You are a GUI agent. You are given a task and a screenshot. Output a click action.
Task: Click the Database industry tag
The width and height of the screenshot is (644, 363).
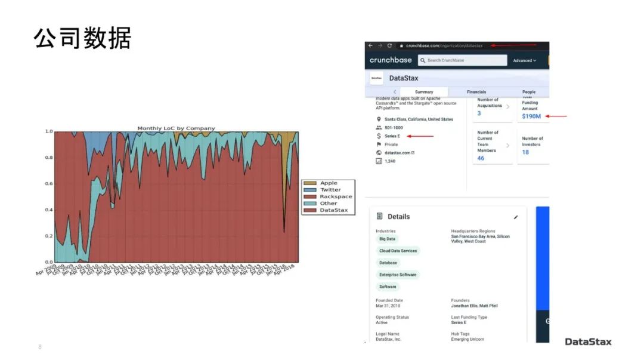click(x=388, y=263)
